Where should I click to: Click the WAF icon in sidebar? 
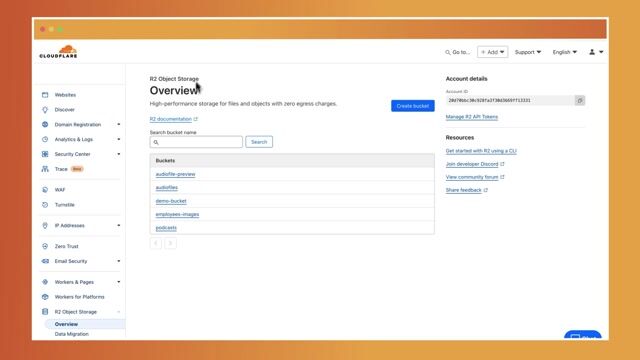click(x=45, y=190)
